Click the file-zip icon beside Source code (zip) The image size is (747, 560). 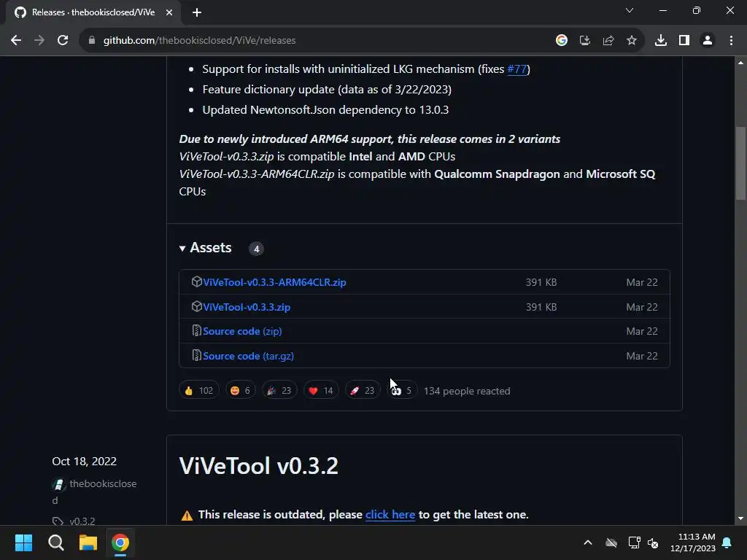[196, 330]
